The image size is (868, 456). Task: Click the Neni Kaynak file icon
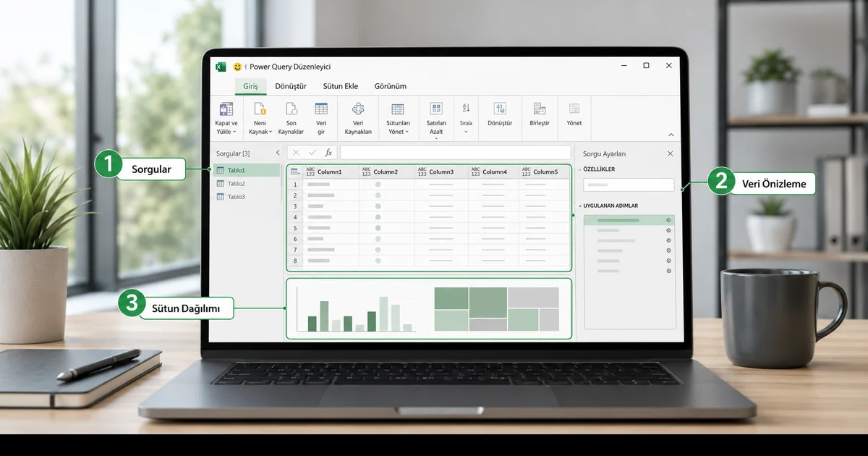(x=260, y=109)
